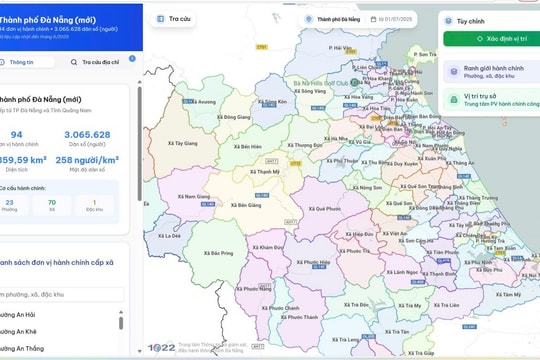
Task: Click the 70 Xã statistic card
Action: click(52, 205)
